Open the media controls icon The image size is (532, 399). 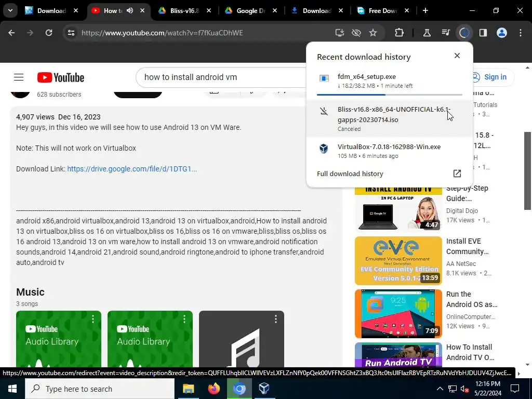[445, 33]
